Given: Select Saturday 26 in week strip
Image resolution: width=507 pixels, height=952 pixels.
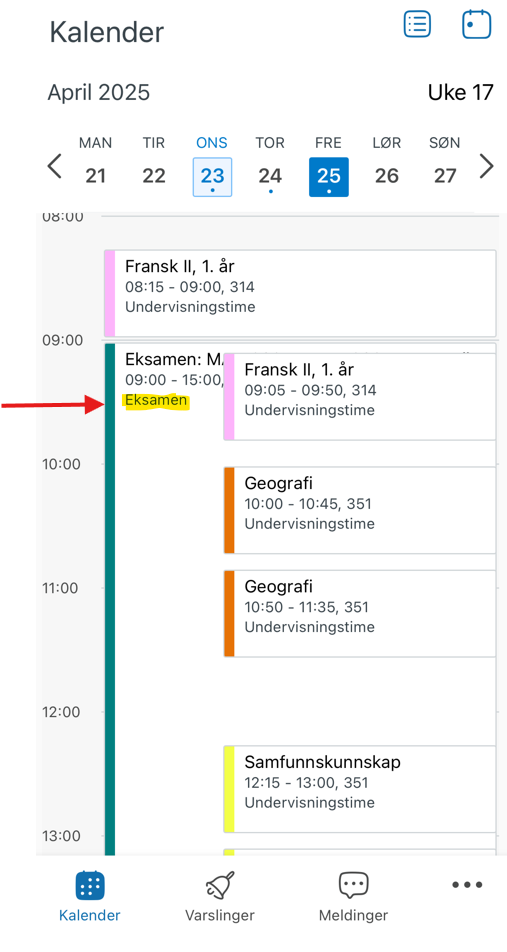Looking at the screenshot, I should point(387,166).
